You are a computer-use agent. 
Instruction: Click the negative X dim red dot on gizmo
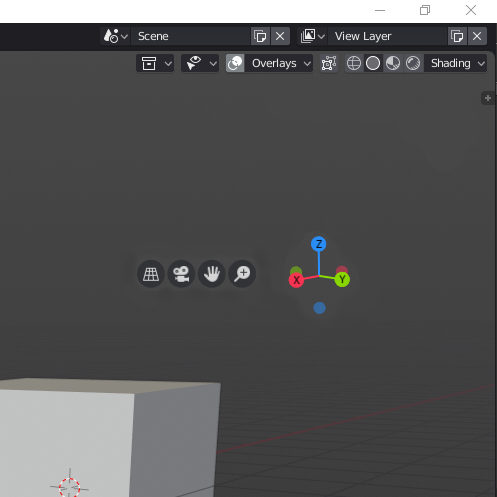342,270
